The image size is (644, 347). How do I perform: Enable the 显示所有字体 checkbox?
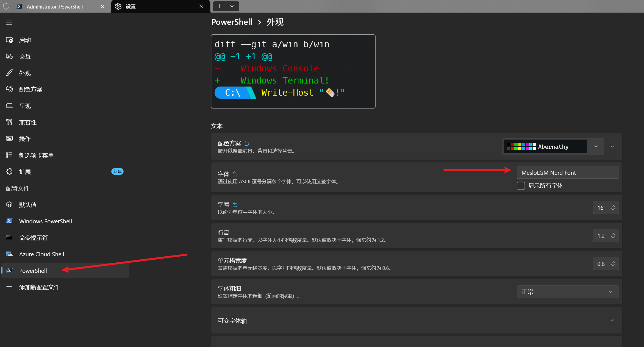(521, 186)
